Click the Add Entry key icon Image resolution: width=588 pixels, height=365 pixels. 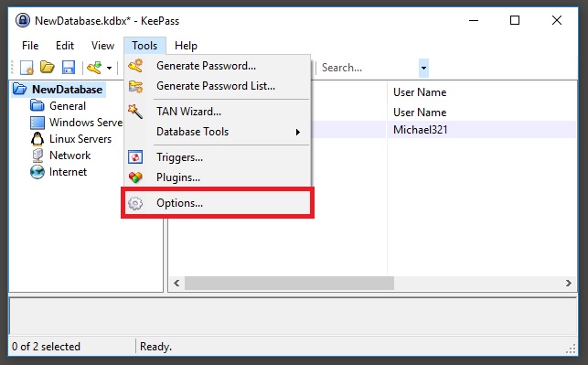[x=94, y=68]
